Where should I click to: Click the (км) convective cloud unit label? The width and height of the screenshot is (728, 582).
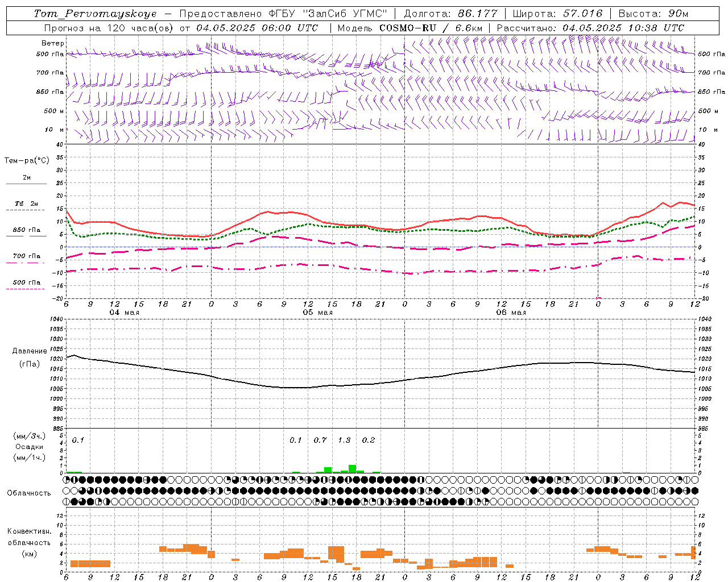tap(30, 554)
